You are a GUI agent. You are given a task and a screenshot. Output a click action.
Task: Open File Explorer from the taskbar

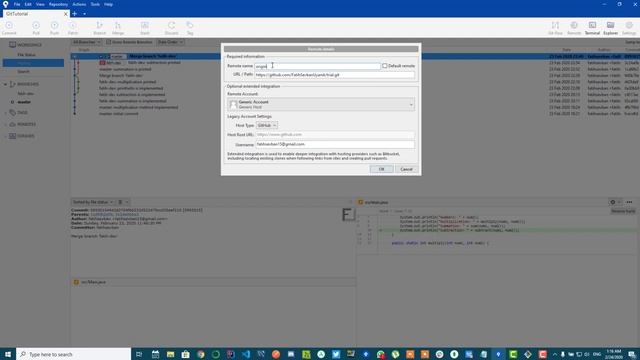(x=170, y=354)
